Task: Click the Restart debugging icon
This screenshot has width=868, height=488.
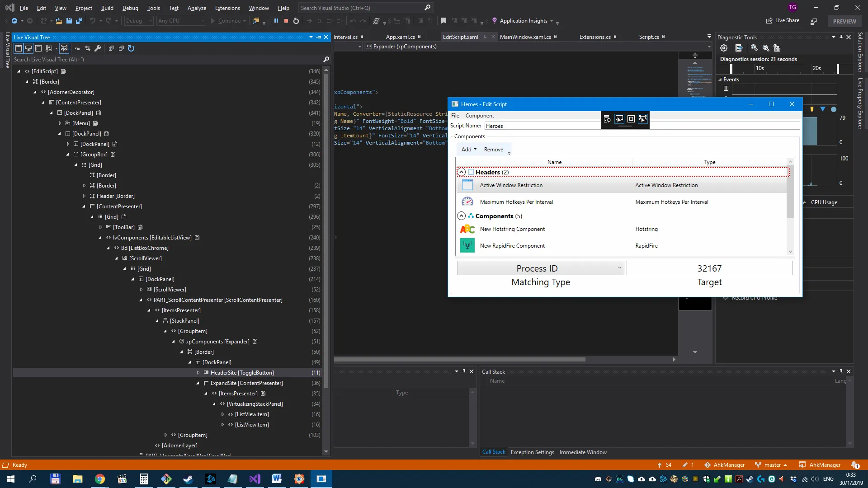Action: pos(296,21)
